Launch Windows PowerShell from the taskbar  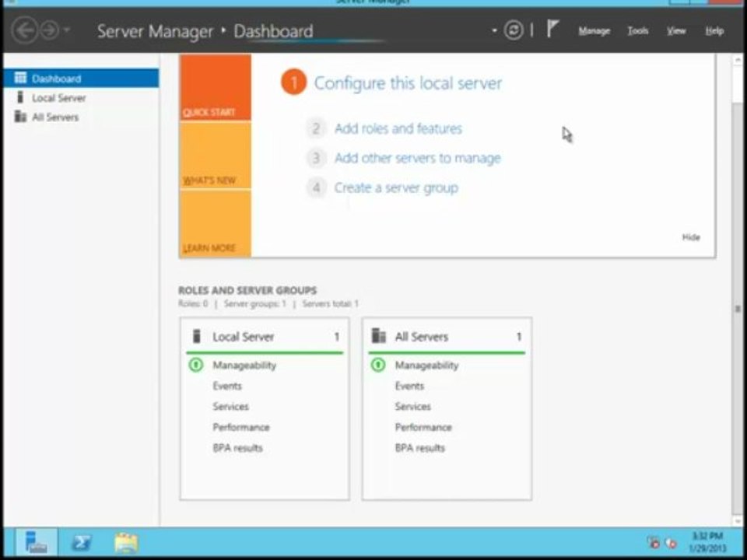82,542
